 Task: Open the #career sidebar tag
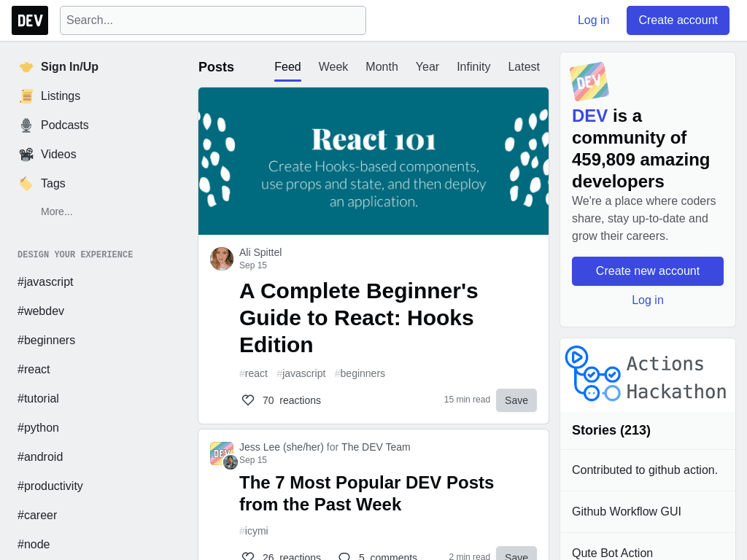(x=37, y=516)
